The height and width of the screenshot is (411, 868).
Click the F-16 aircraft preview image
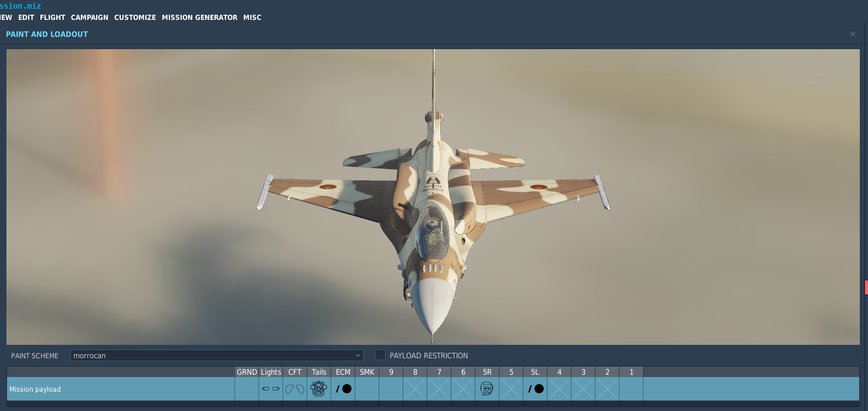tap(433, 199)
